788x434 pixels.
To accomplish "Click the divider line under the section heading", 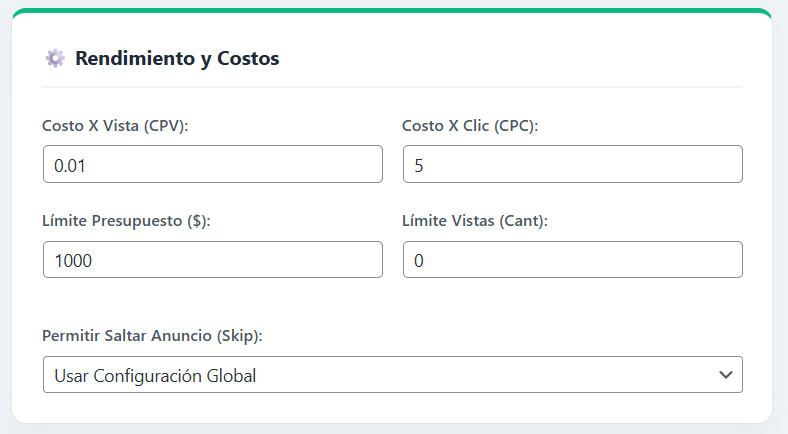I will (x=392, y=87).
